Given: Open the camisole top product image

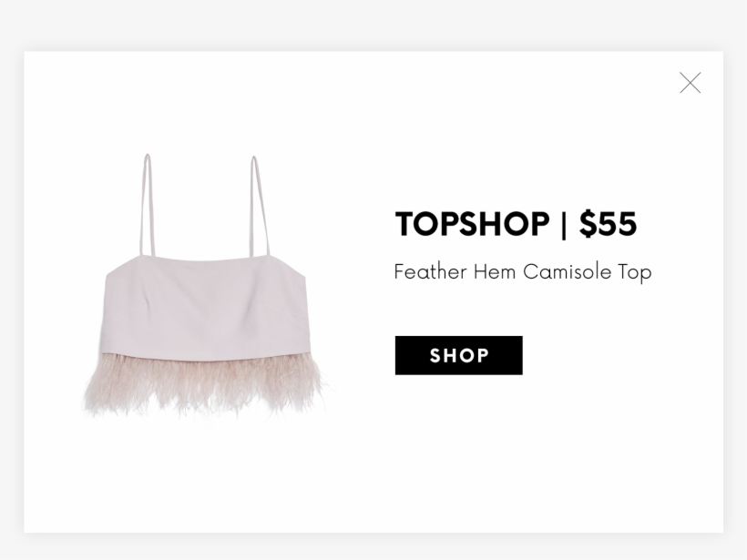Looking at the screenshot, I should pos(208,287).
